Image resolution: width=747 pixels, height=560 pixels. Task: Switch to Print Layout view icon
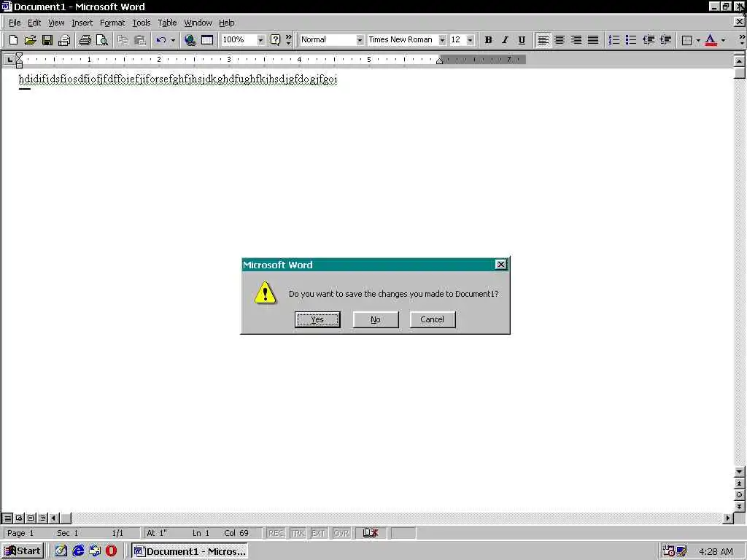(31, 518)
